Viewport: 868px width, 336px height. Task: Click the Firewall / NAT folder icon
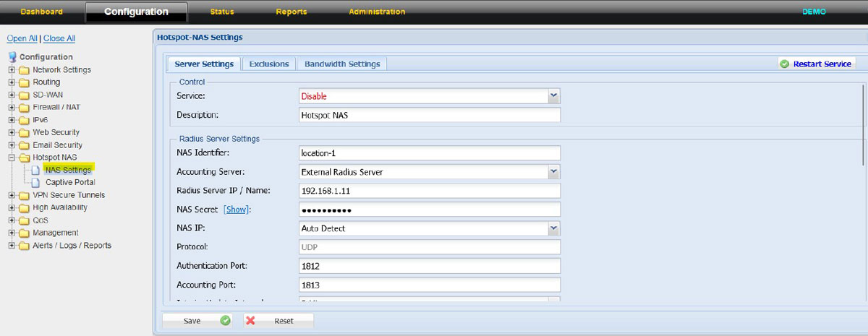24,108
